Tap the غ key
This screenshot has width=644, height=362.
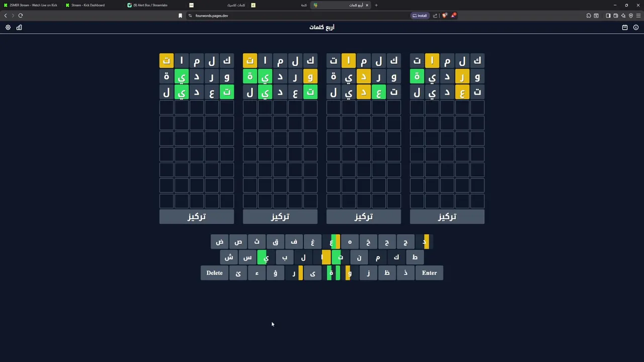(312, 242)
